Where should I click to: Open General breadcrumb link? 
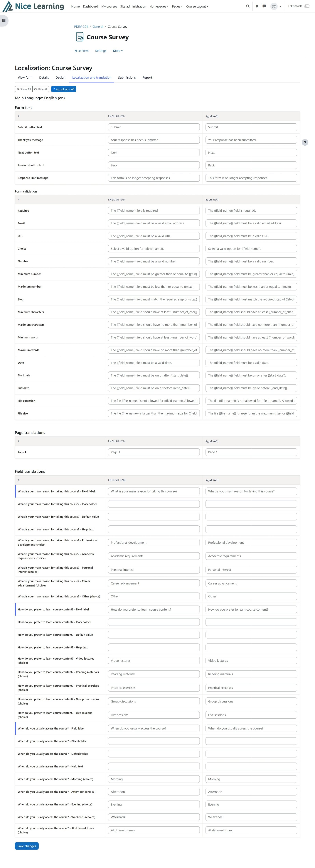point(98,27)
